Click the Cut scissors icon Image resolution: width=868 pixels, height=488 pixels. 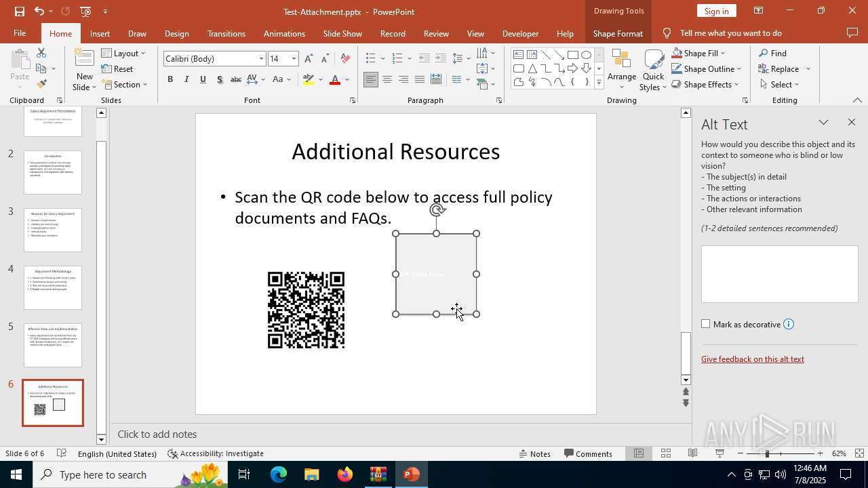41,53
